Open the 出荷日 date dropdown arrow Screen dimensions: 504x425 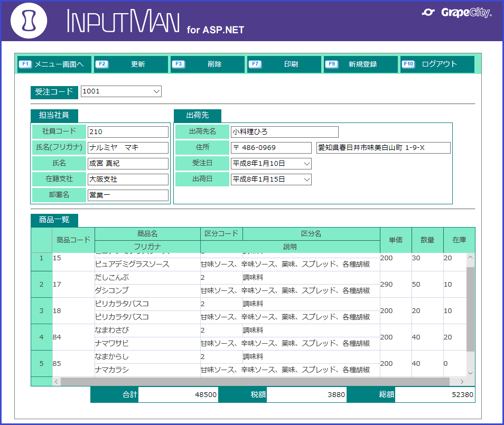click(x=306, y=180)
